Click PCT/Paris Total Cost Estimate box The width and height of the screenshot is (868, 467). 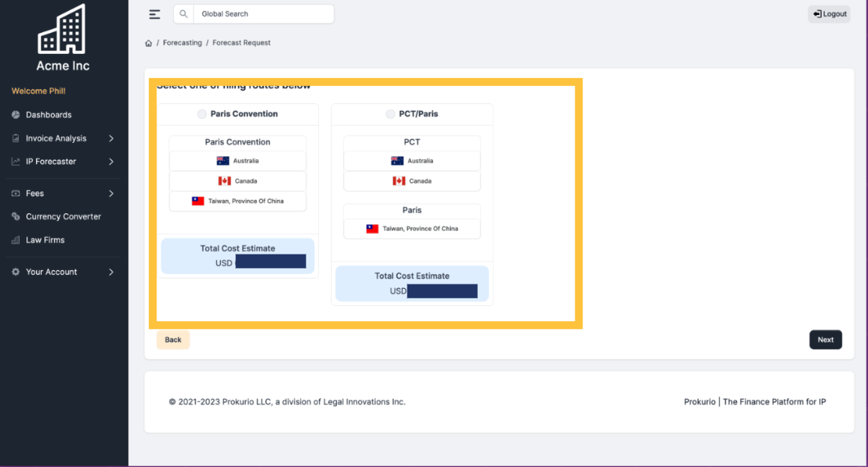(x=412, y=284)
